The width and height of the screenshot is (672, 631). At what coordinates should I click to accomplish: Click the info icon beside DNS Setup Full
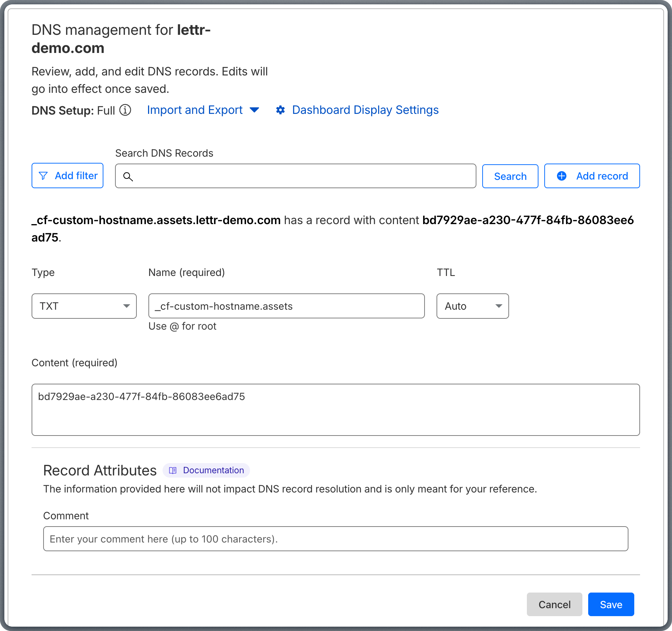tap(125, 111)
